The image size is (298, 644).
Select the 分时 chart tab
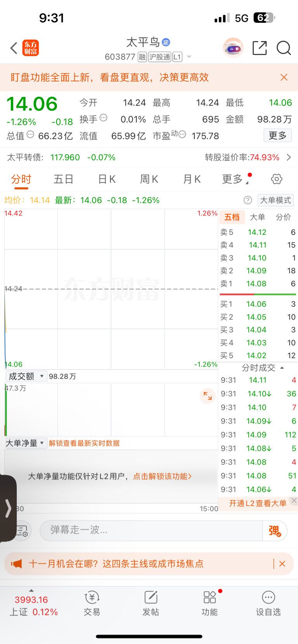click(21, 179)
